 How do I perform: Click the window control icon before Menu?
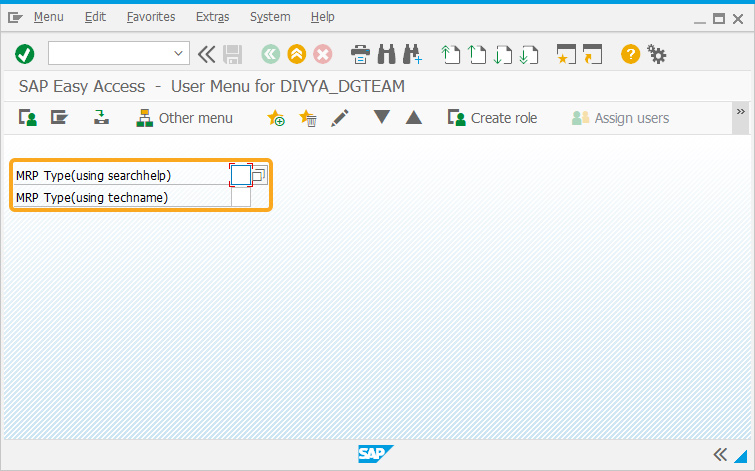15,18
